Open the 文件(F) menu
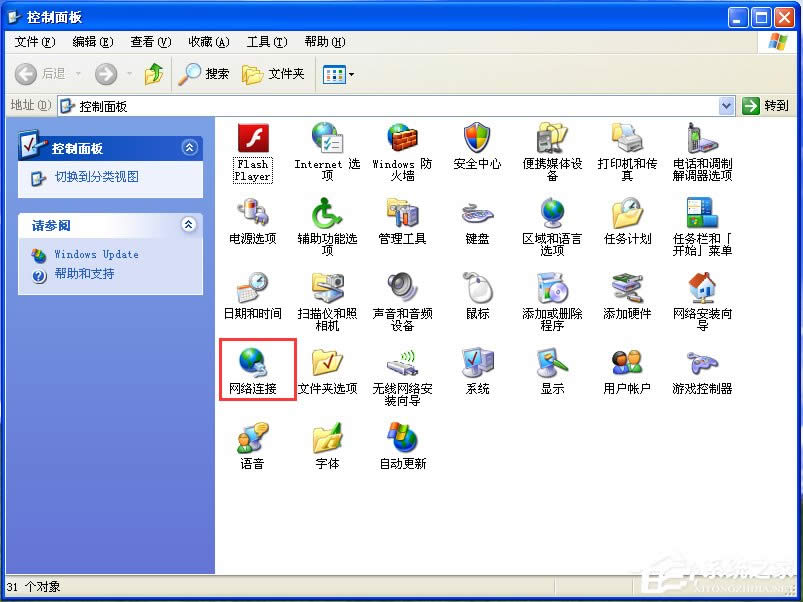 (34, 42)
